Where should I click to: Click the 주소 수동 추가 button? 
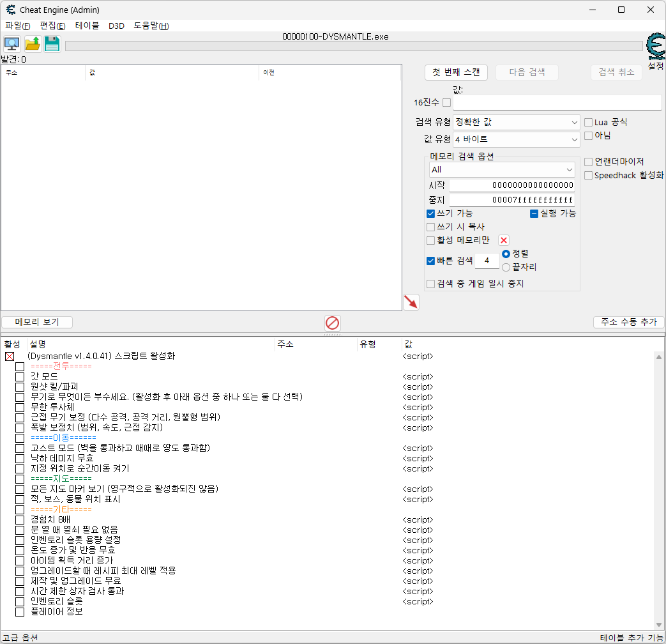tap(628, 322)
